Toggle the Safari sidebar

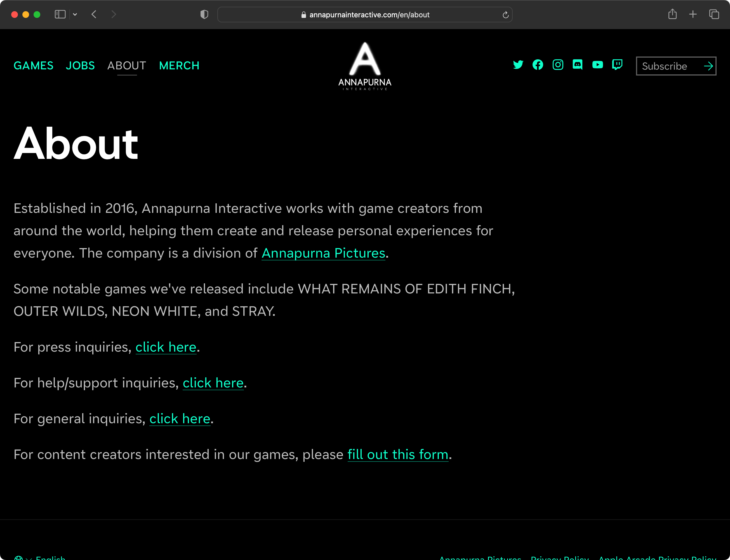60,14
